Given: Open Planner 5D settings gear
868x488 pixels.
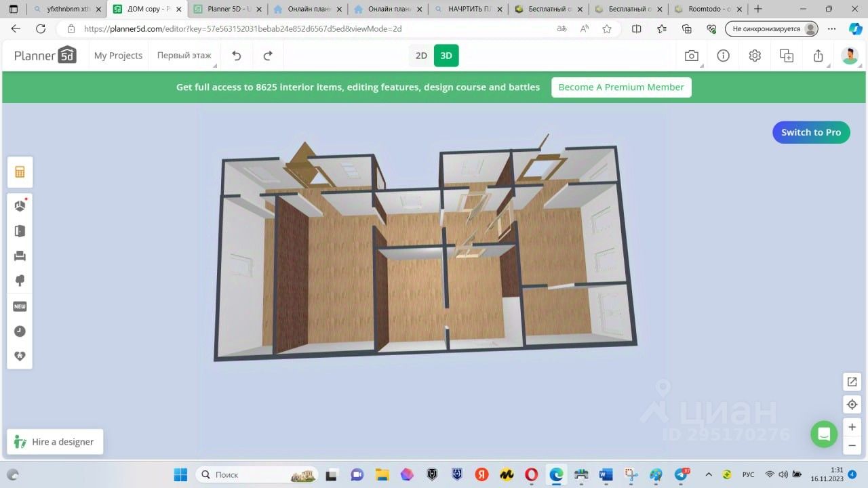Looking at the screenshot, I should point(755,56).
